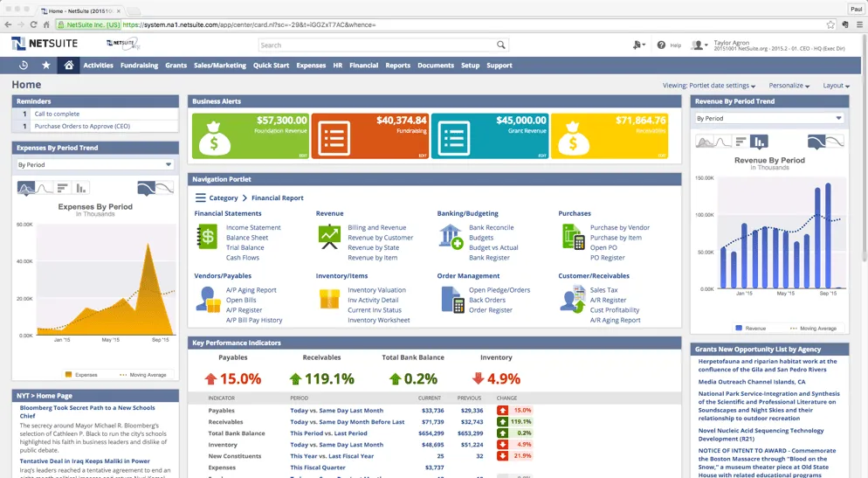Open Bloomberg Took Secret Path news headline
Image resolution: width=868 pixels, height=478 pixels.
click(x=87, y=412)
